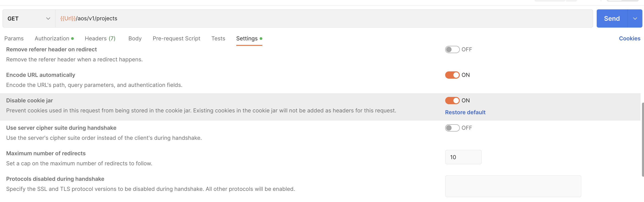Open the GET method dropdown
The width and height of the screenshot is (644, 202).
click(29, 18)
